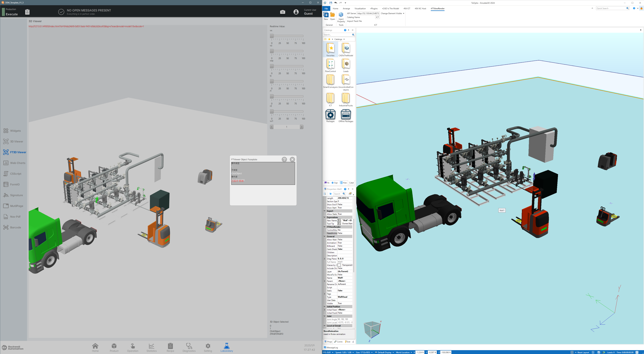Sort properties alphabetically with A-Z icon
Screen dimensions: 644x354
pos(325,194)
